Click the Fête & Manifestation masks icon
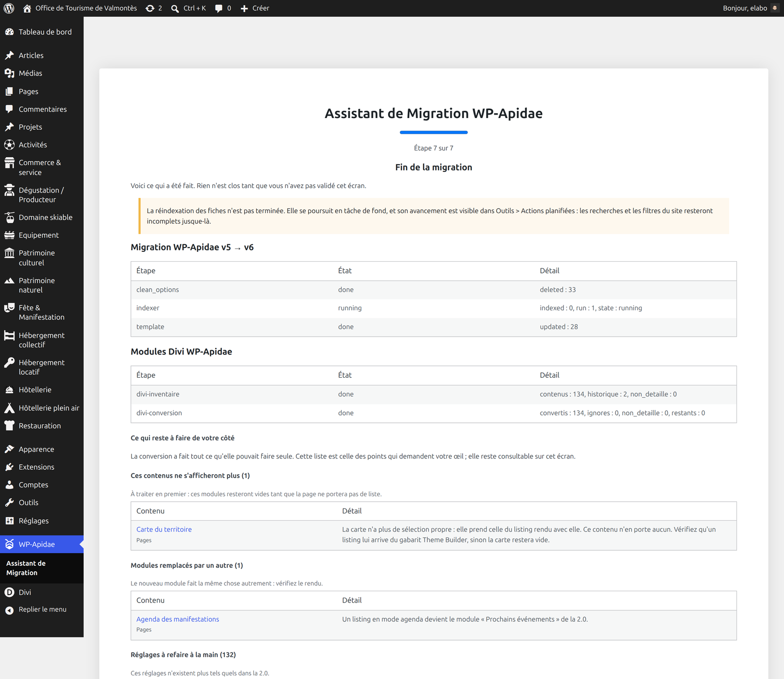The height and width of the screenshot is (679, 784). (x=9, y=308)
